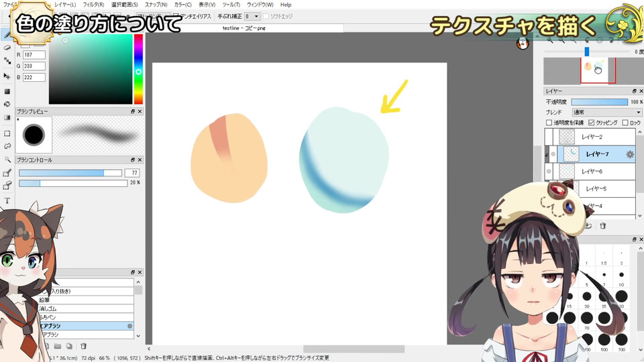
Task: Select the 鉛筆 brush
Action: (x=86, y=300)
